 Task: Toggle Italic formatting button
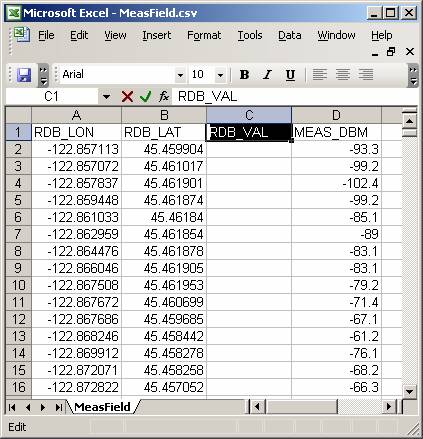pyautogui.click(x=267, y=75)
